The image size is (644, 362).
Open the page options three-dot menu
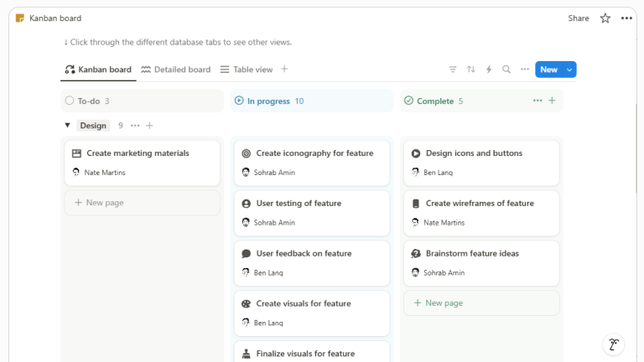coord(626,18)
